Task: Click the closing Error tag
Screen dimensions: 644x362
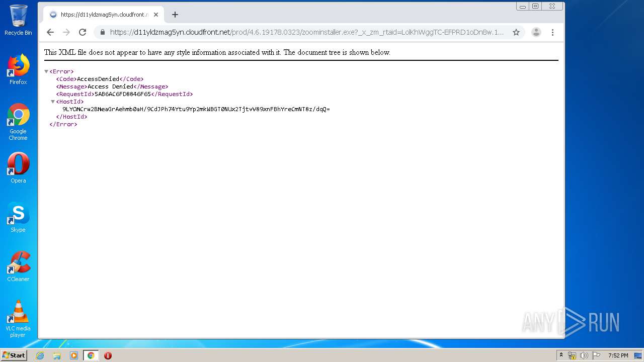Action: (63, 124)
